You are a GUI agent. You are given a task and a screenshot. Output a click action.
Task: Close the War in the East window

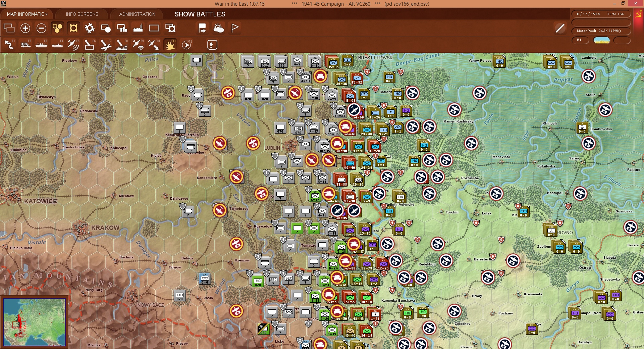[636, 4]
